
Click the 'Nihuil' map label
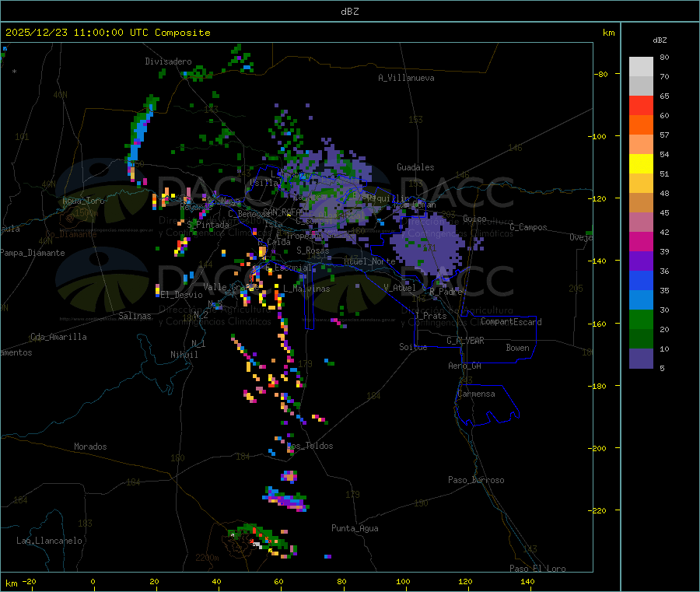(x=184, y=355)
